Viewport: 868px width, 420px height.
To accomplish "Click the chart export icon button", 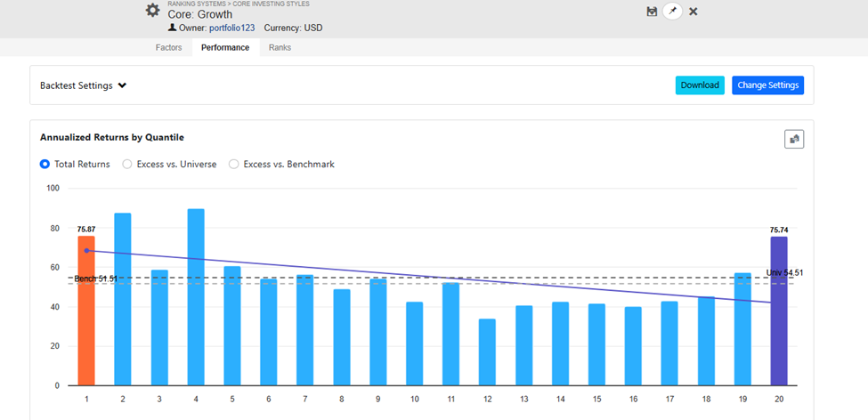I will click(x=793, y=139).
